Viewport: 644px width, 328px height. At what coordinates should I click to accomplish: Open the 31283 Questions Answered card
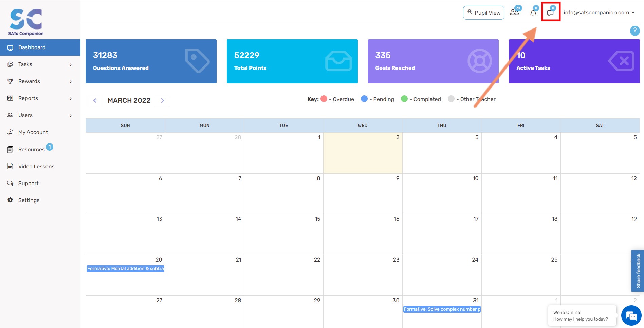point(151,61)
